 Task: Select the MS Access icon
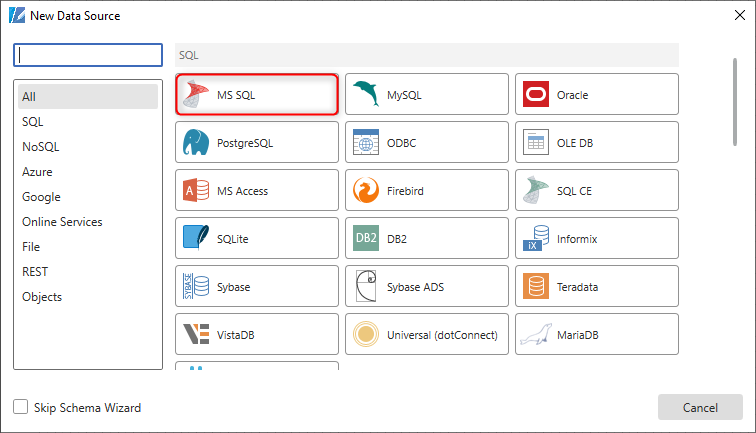point(196,190)
